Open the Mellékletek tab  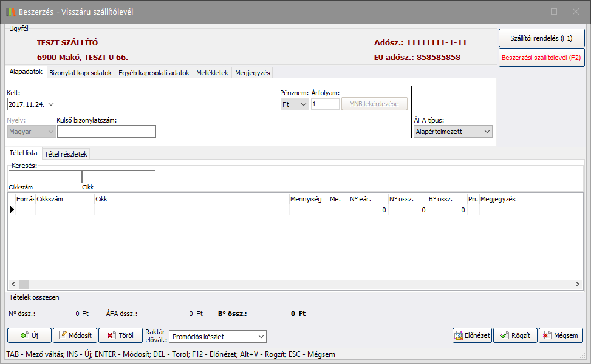pyautogui.click(x=212, y=73)
